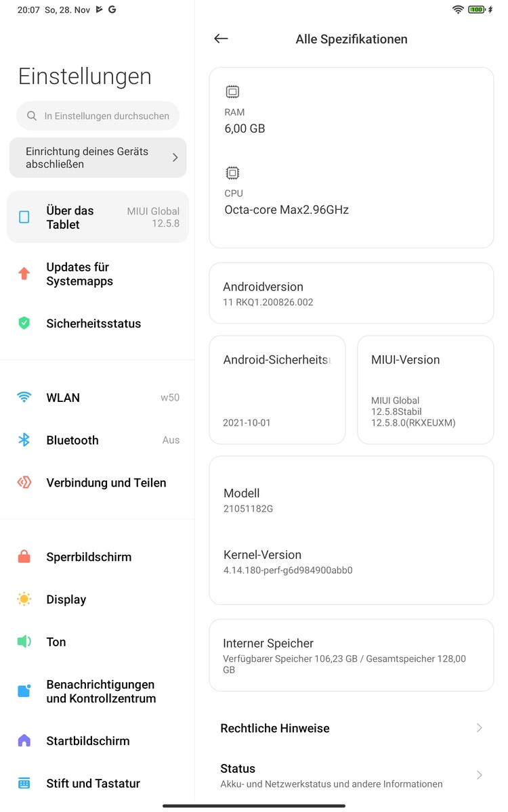Click the settings search field
508x812 pixels.
coord(98,116)
